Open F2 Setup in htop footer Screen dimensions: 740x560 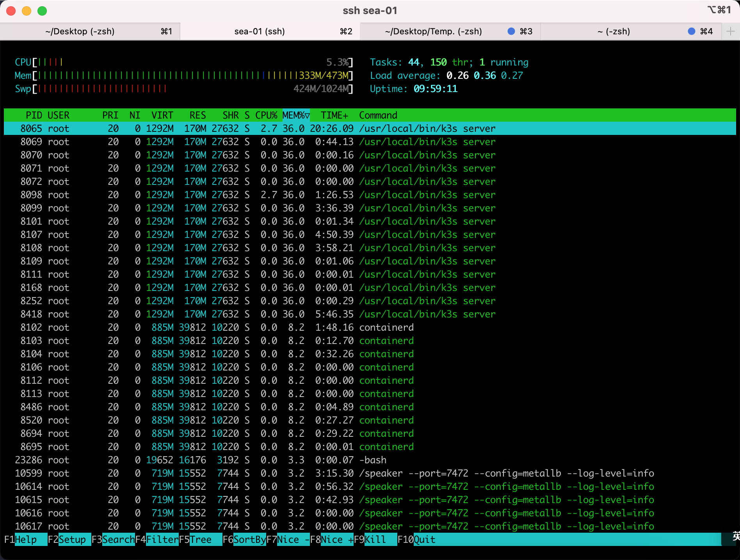point(69,539)
